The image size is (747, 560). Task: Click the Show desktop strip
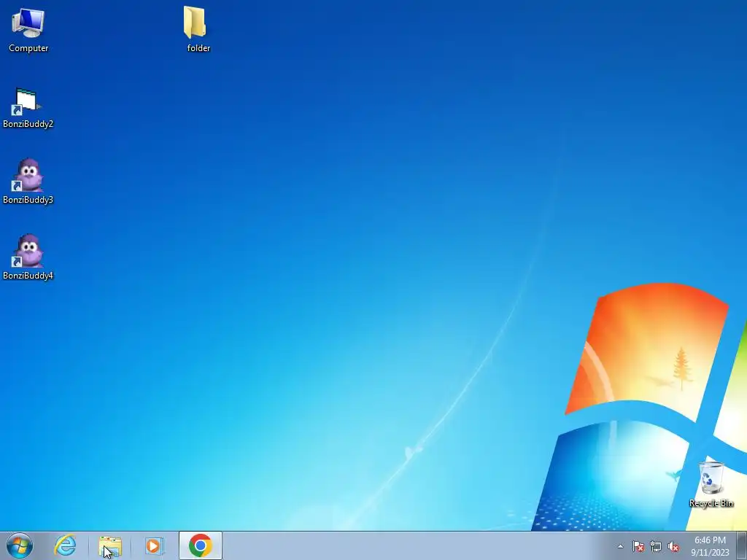(x=742, y=545)
